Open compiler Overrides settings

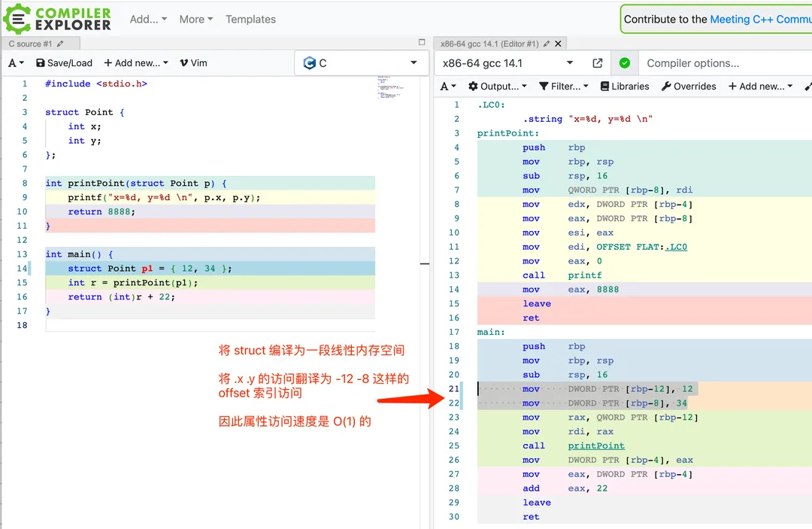click(689, 87)
